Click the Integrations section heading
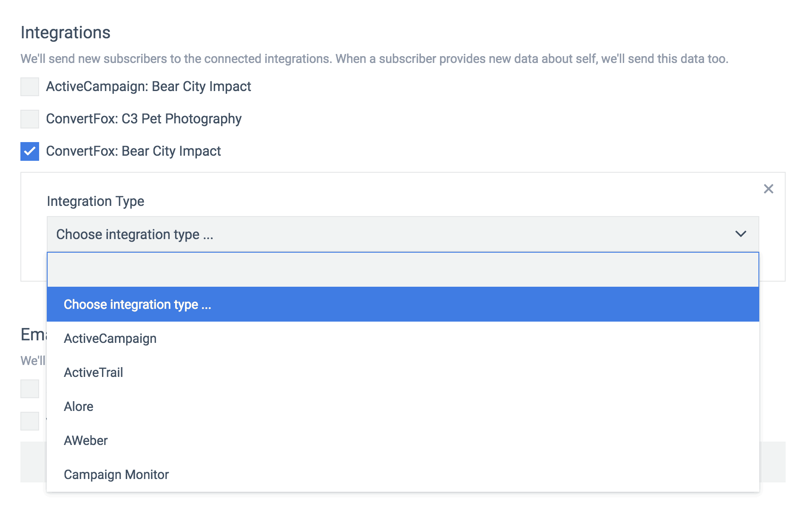812x519 pixels. click(x=65, y=33)
